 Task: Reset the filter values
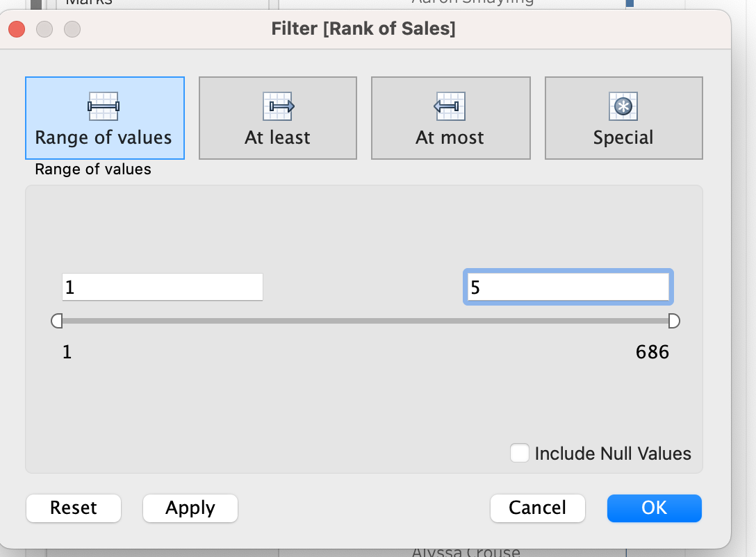73,508
